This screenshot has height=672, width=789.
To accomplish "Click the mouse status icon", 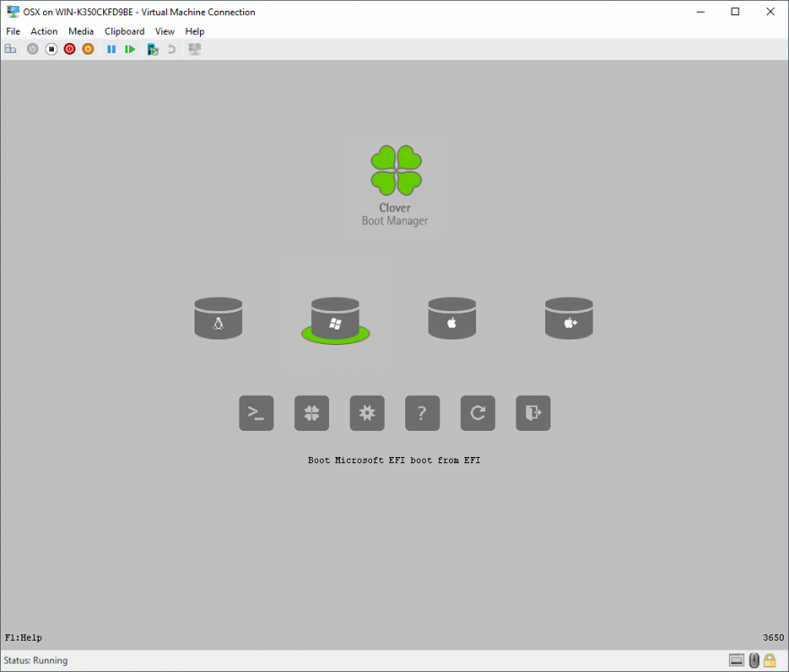I will pyautogui.click(x=754, y=660).
